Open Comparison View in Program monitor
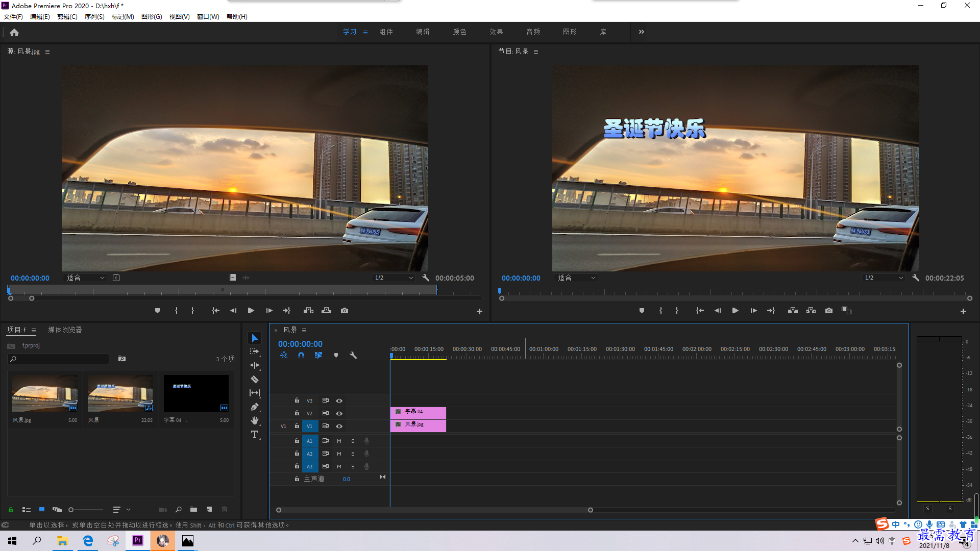The image size is (980, 551). point(846,311)
